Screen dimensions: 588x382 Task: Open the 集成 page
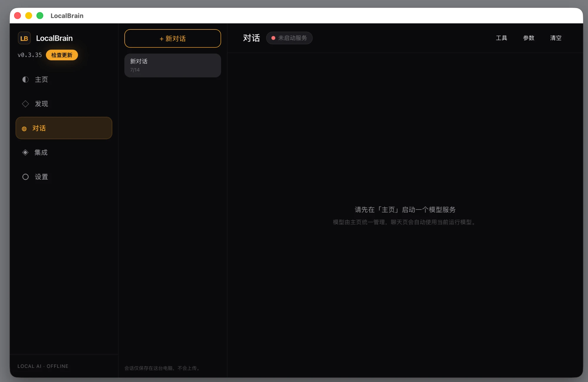tap(64, 152)
